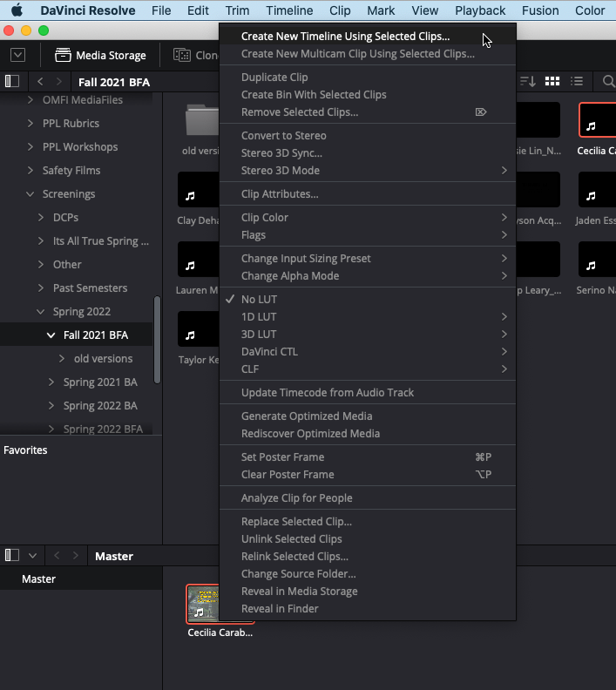616x690 pixels.
Task: Open Change Input Sizing Preset submenu
Action: click(368, 258)
